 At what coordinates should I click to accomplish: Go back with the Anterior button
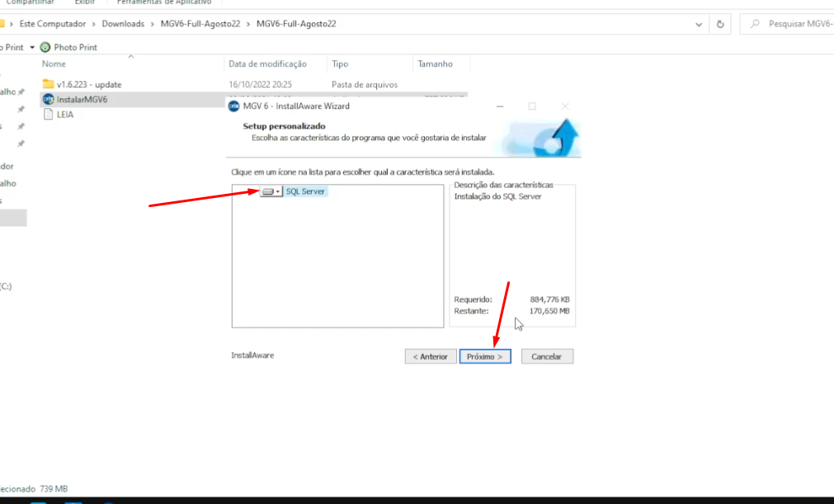pyautogui.click(x=430, y=356)
